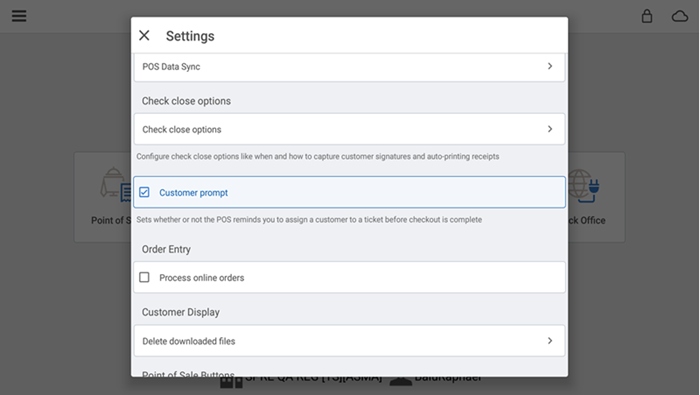
Task: Open Check close options row
Action: pyautogui.click(x=350, y=129)
